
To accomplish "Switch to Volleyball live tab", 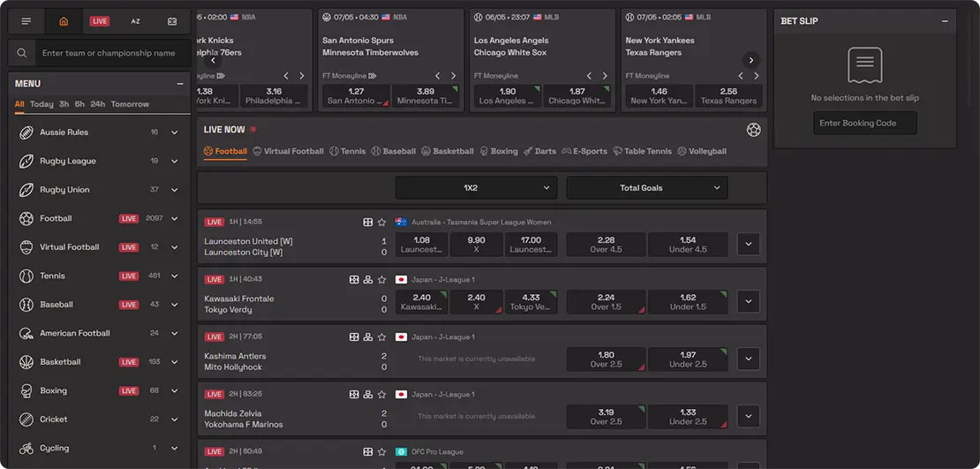I will (x=702, y=151).
